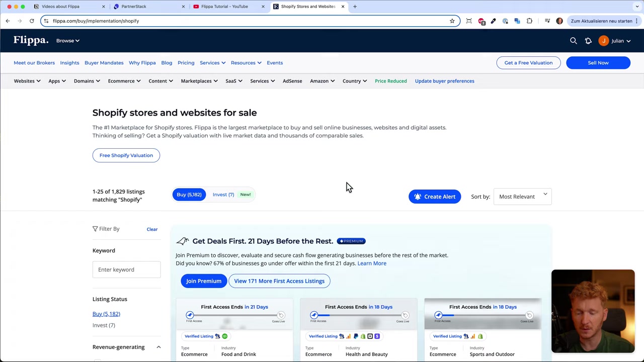Open Meet our Brokers page
Screen dimensions: 644x362
pos(34,63)
